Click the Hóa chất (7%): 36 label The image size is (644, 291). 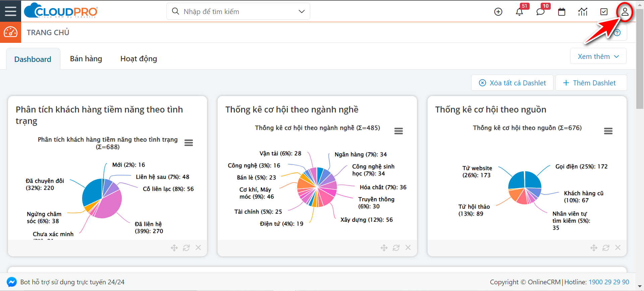(383, 187)
